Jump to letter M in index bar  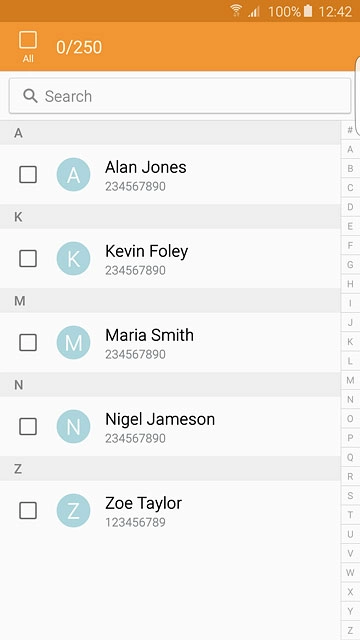tap(350, 380)
